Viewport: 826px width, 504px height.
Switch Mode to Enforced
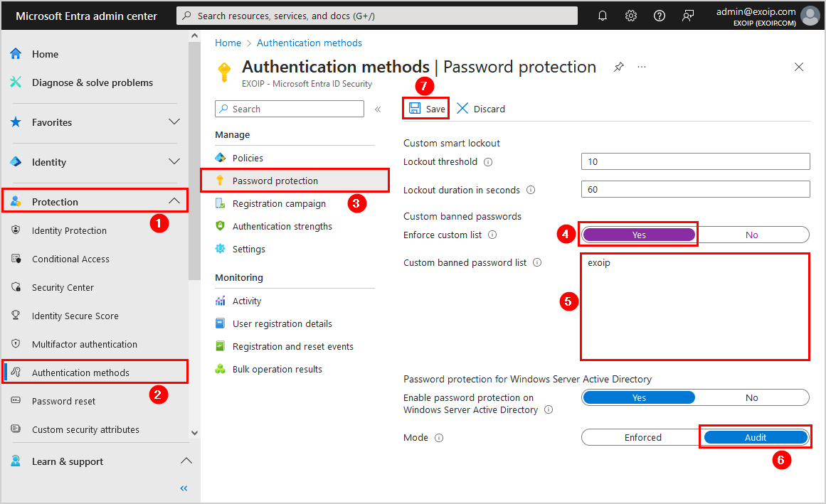point(642,437)
